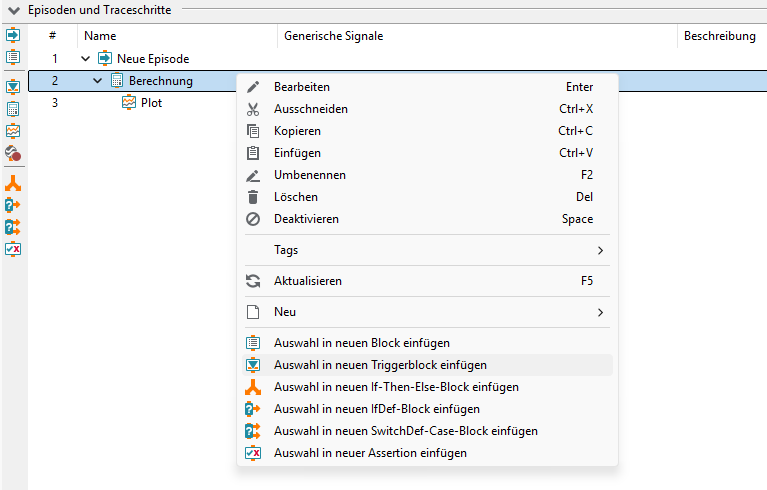Image resolution: width=767 pixels, height=490 pixels.
Task: Collapse the Neue Episode tree node
Action: (x=86, y=59)
